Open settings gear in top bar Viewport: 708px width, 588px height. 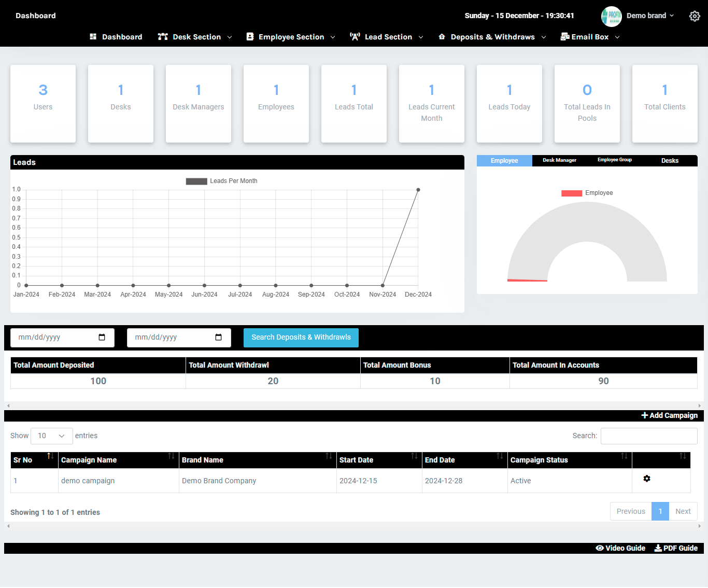click(695, 16)
